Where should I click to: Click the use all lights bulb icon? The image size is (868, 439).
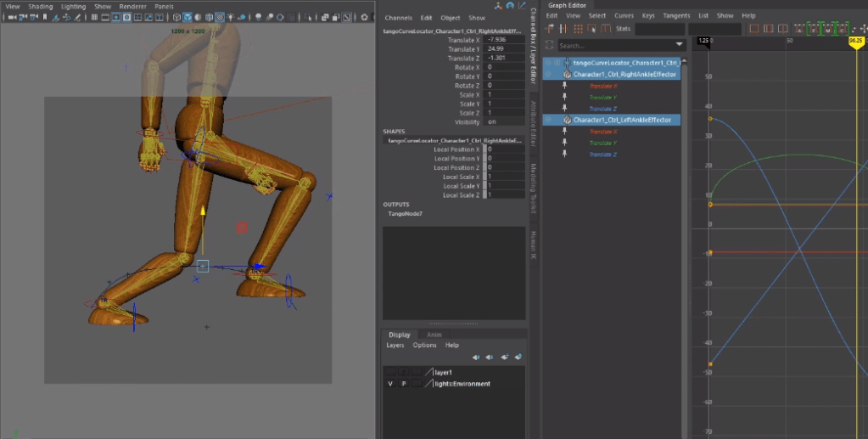click(x=232, y=17)
